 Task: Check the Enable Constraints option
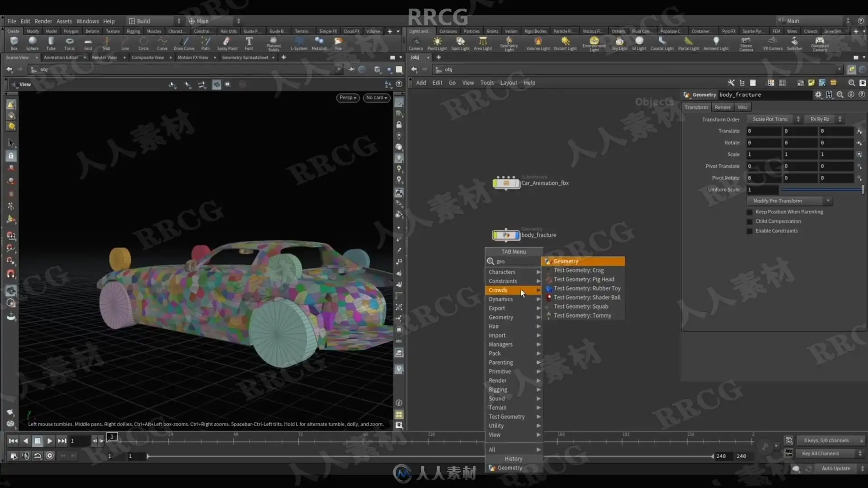pos(750,231)
